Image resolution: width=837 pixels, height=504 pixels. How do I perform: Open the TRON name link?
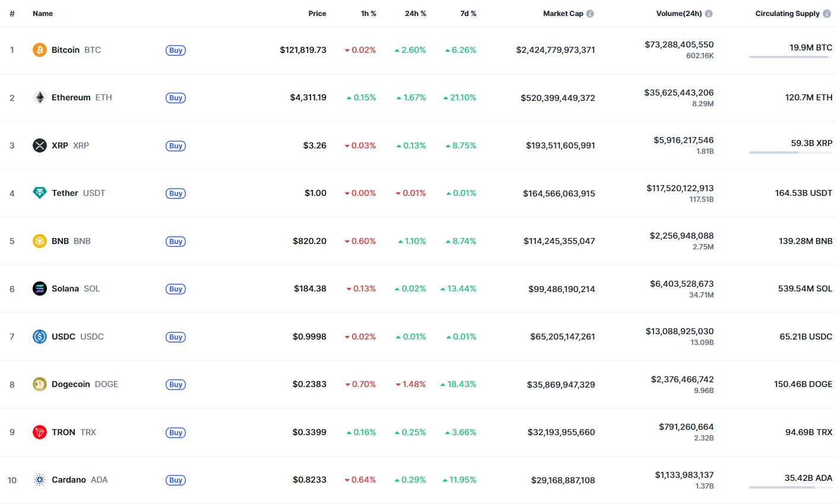(64, 432)
